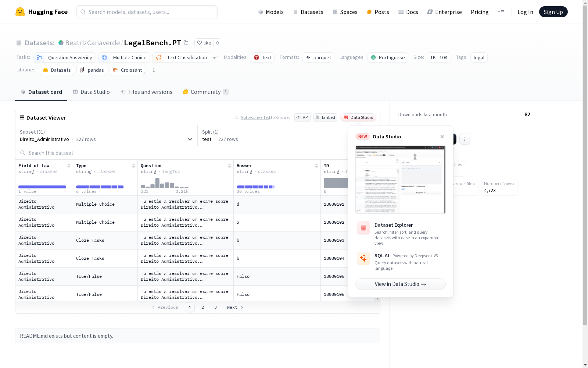Open the navigation overflow menu icon
Viewport: 588px width, 368px height.
[501, 12]
